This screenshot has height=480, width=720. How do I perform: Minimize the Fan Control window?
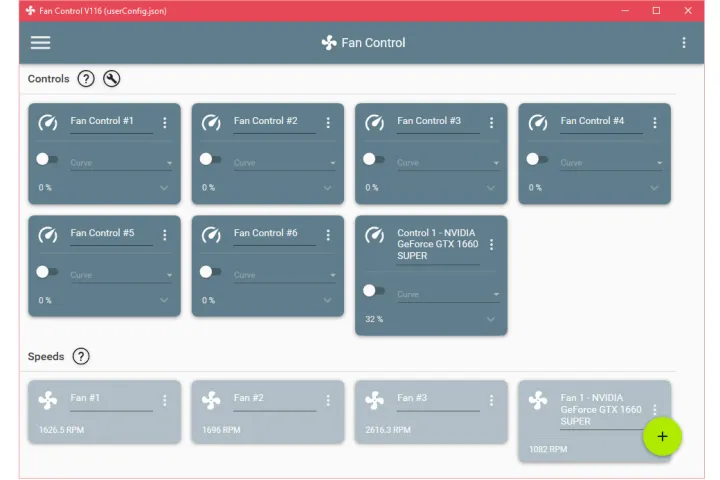[625, 11]
